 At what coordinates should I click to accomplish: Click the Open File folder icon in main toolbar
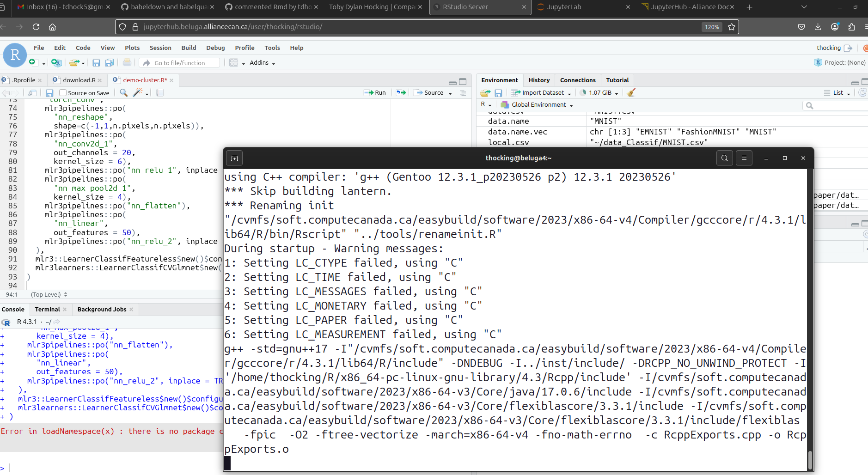point(74,62)
